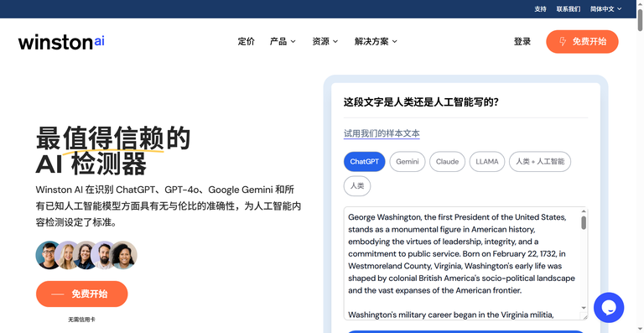Image resolution: width=644 pixels, height=333 pixels.
Task: Expand the 资源 navigation menu
Action: click(325, 41)
